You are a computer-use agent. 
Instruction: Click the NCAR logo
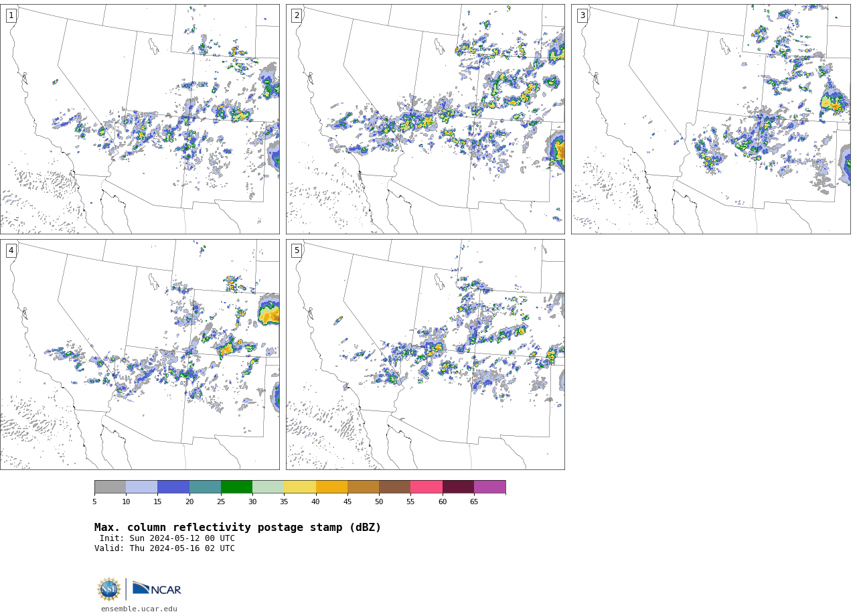click(157, 589)
